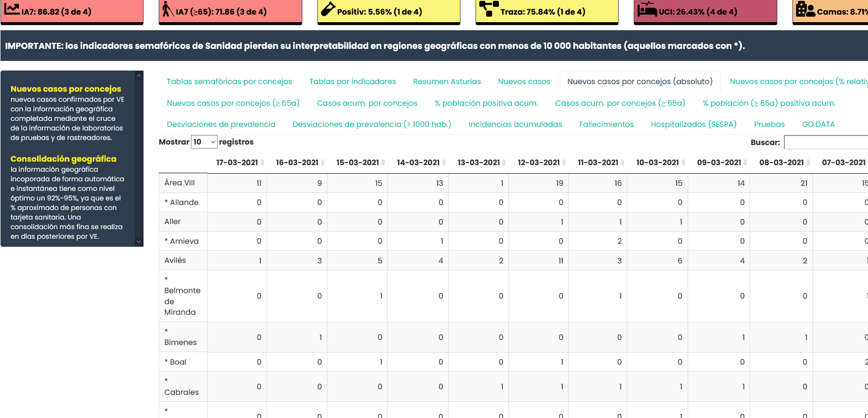Viewport: 868px width, 418px height.
Task: Select the Incidencias acumuladas tab
Action: pyautogui.click(x=515, y=124)
